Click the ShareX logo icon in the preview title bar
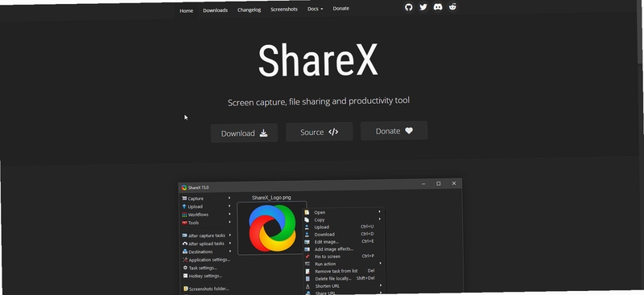This screenshot has height=295, width=644. 184,188
